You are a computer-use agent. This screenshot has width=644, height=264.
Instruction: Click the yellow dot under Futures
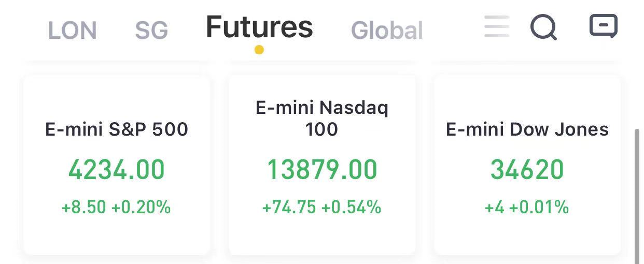(x=259, y=50)
